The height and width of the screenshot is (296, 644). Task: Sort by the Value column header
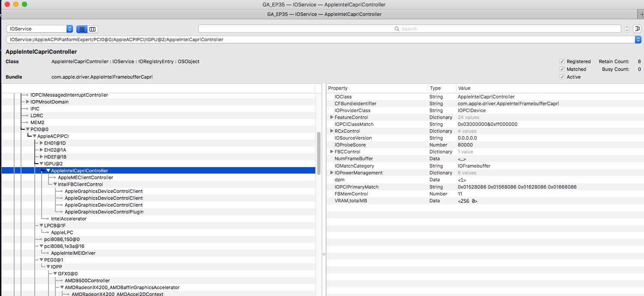point(550,88)
